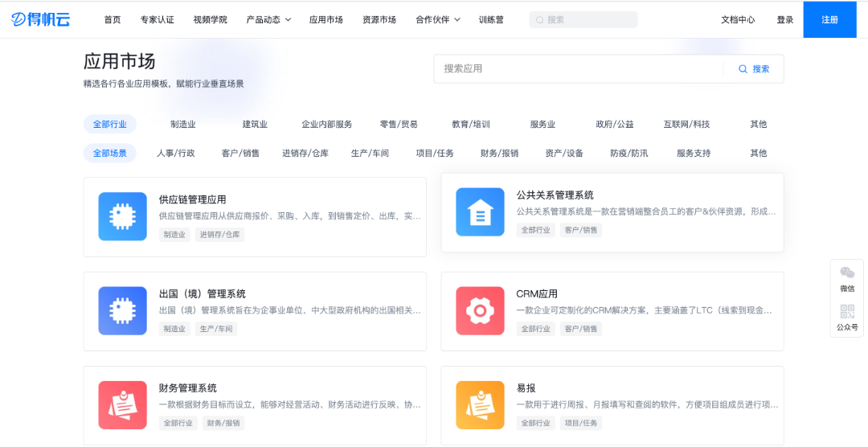The height and width of the screenshot is (447, 868).
Task: Click 进销存/仓库 tag on 供应链管理应用 card
Action: [219, 234]
